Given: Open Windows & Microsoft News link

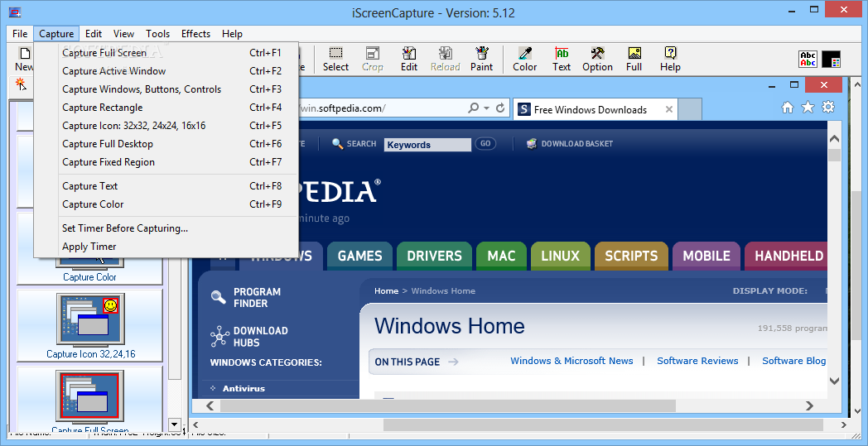Looking at the screenshot, I should click(x=571, y=361).
